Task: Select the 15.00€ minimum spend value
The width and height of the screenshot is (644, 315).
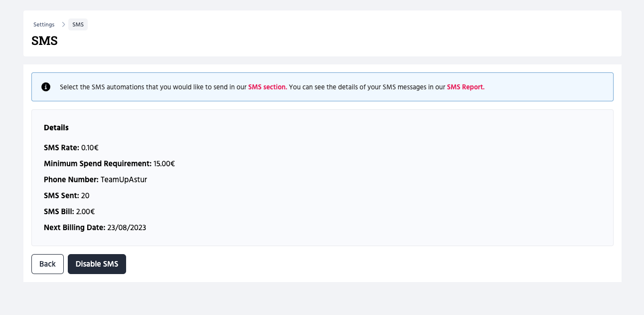Action: (x=164, y=164)
